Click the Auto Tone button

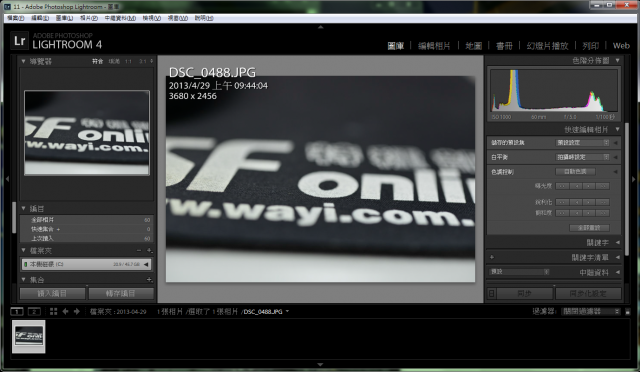click(x=575, y=172)
